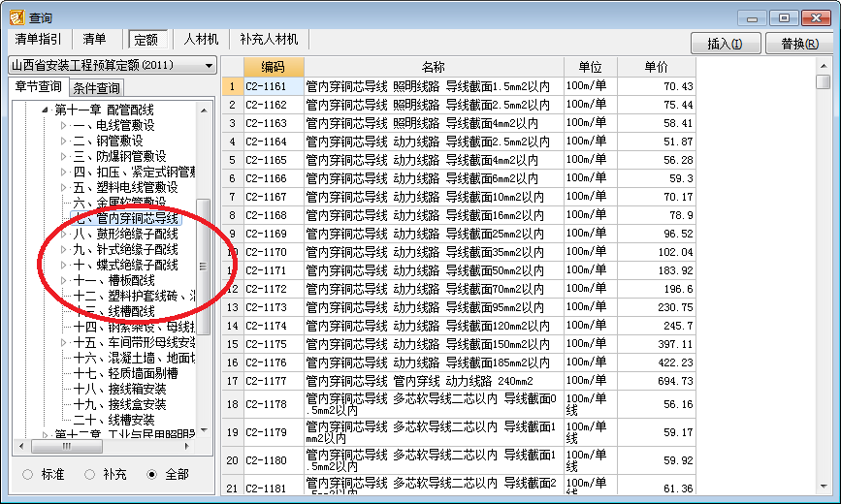
Task: Click row number 5 header
Action: [232, 160]
